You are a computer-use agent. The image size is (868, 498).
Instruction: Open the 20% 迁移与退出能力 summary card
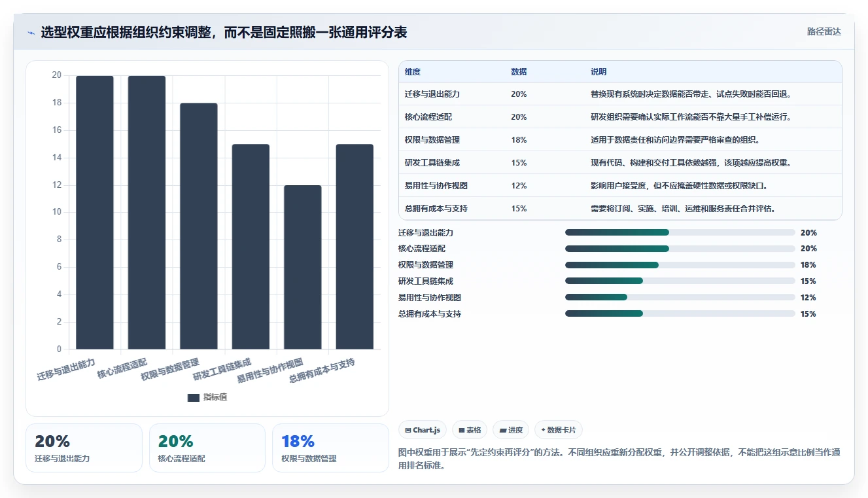(84, 448)
